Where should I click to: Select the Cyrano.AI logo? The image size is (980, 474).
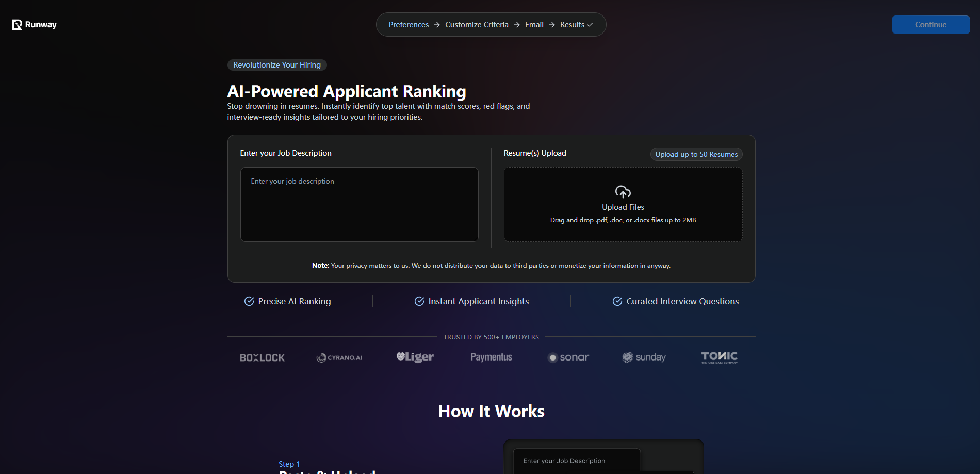pyautogui.click(x=339, y=357)
